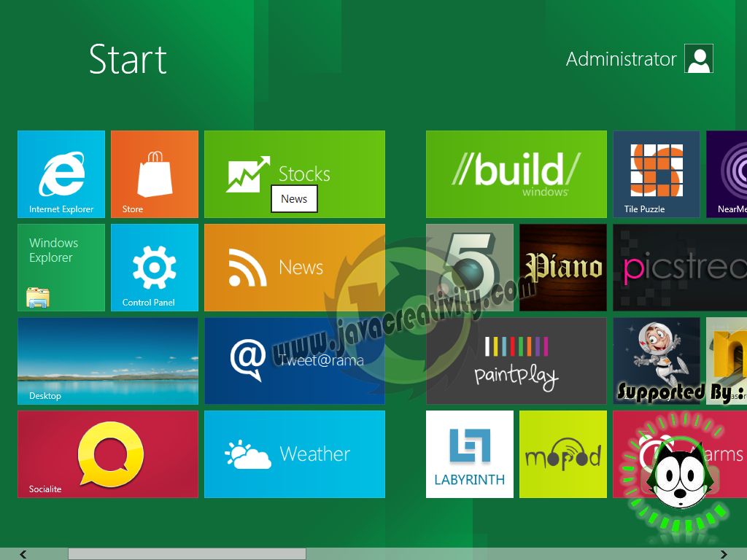Open the Alarms tile
The image size is (747, 560).
coord(680,454)
